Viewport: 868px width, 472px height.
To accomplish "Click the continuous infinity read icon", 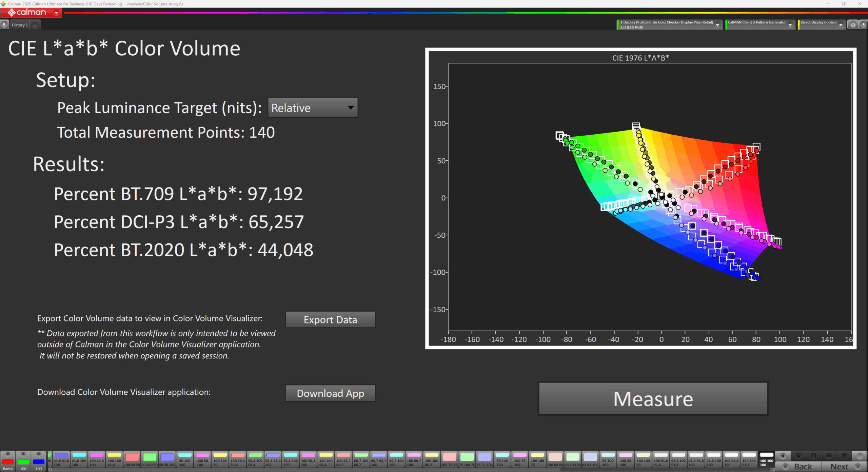I will coord(829,456).
